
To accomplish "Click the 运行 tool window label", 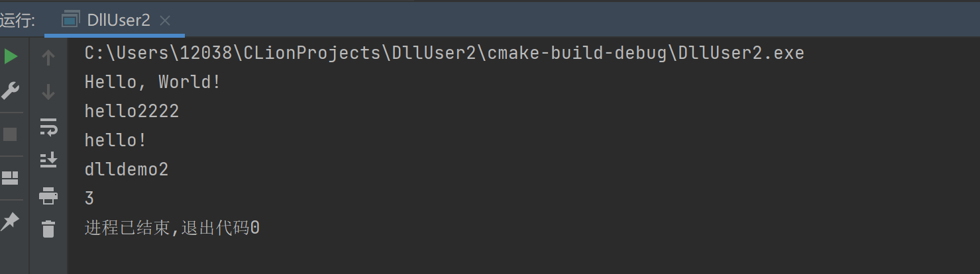I will coord(18,20).
